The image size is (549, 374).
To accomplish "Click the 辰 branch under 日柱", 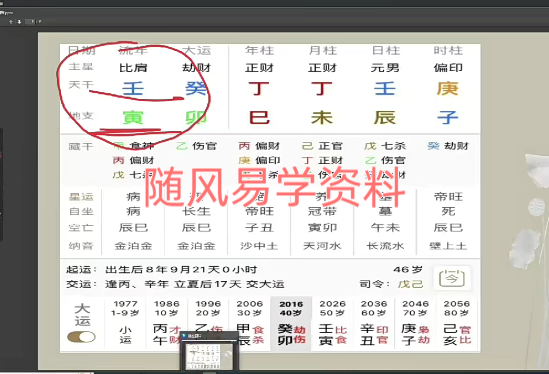I will click(385, 118).
